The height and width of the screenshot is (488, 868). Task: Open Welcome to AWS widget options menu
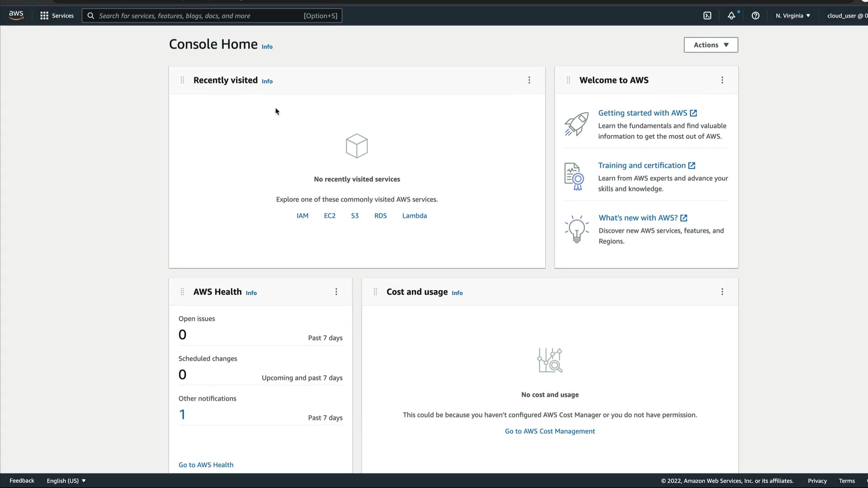pyautogui.click(x=722, y=80)
